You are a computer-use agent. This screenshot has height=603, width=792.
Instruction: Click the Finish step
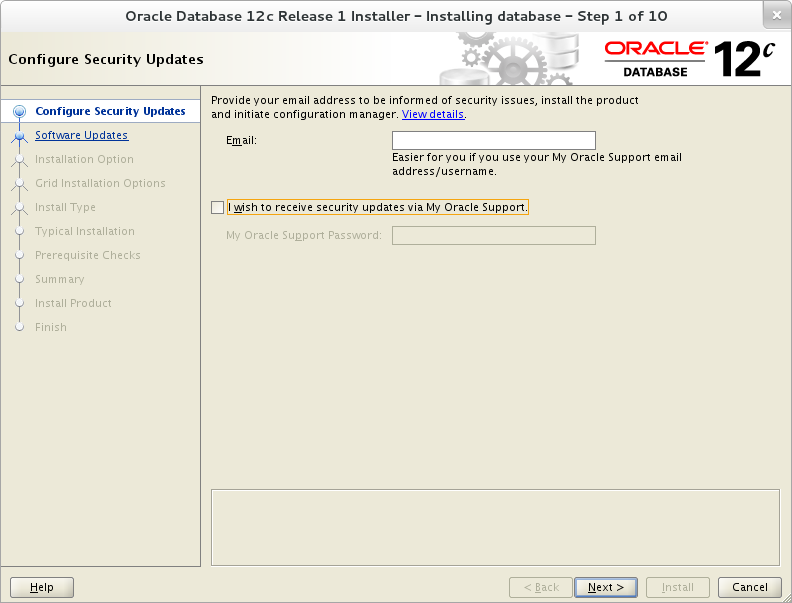(51, 327)
